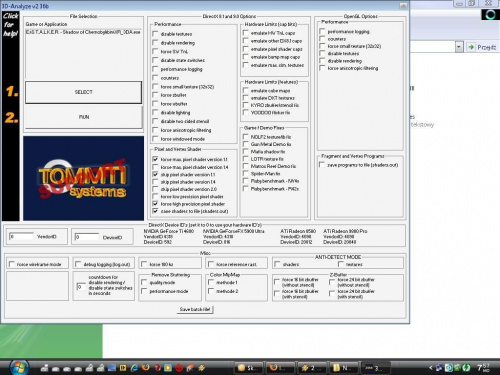The width and height of the screenshot is (500, 375).
Task: Enable Gun Metal Demo fix checkbox
Action: pos(246,144)
